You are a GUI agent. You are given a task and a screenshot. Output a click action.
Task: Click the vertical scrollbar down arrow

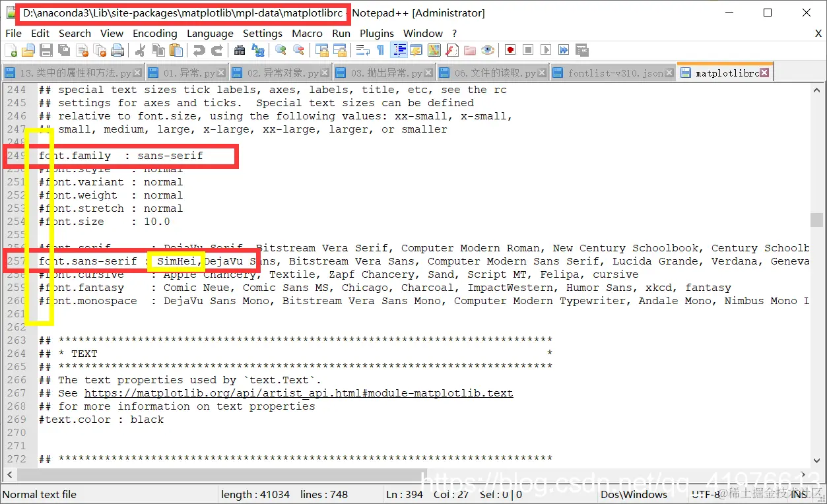(x=817, y=460)
